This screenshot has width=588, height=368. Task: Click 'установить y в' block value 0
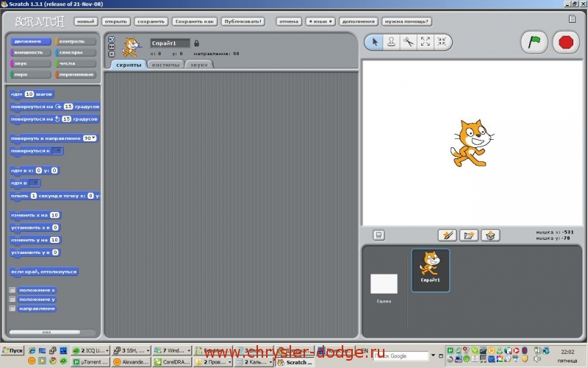[x=55, y=252]
